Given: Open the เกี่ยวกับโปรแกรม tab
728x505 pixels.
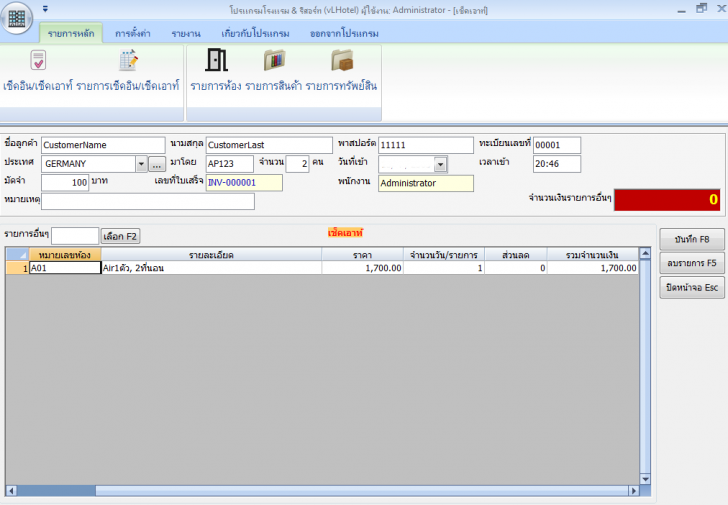Looking at the screenshot, I should 255,33.
